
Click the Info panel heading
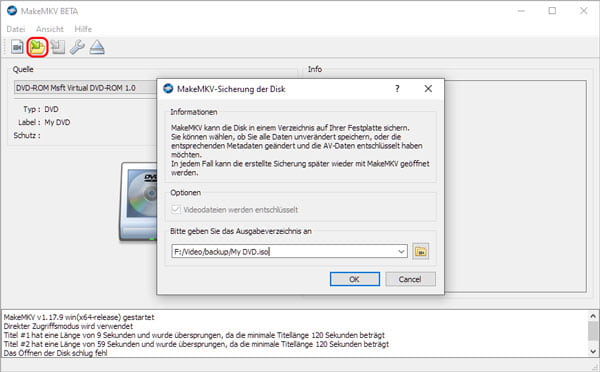315,69
